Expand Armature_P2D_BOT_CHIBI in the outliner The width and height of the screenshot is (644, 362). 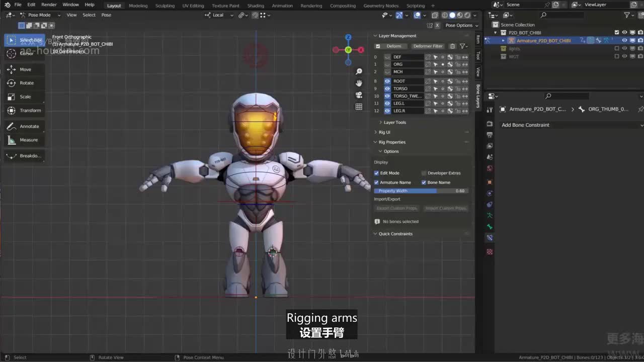tap(503, 41)
